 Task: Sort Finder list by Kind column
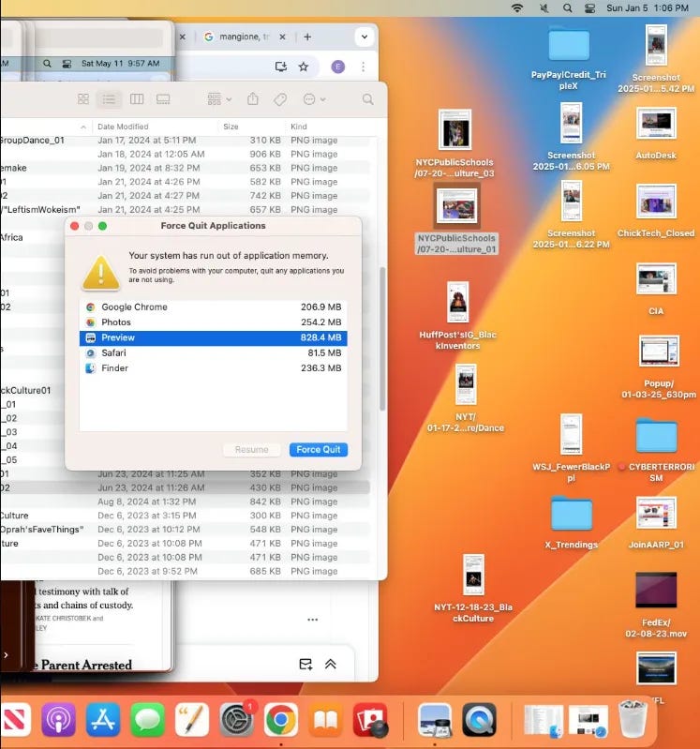[299, 127]
